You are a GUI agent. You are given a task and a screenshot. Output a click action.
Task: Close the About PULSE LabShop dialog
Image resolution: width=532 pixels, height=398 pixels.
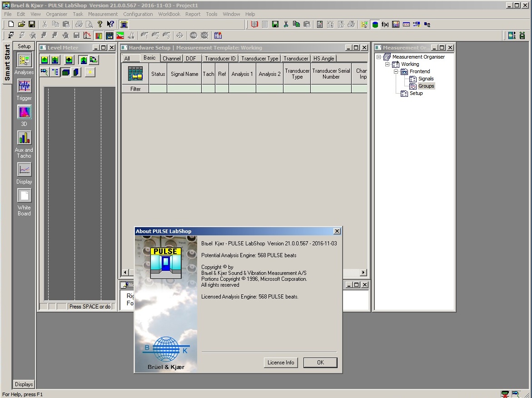[x=337, y=231]
